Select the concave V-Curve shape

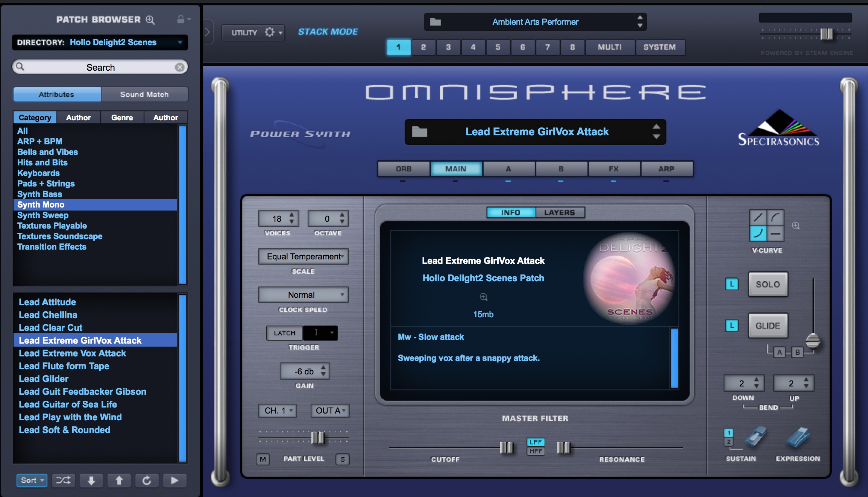pyautogui.click(x=758, y=233)
